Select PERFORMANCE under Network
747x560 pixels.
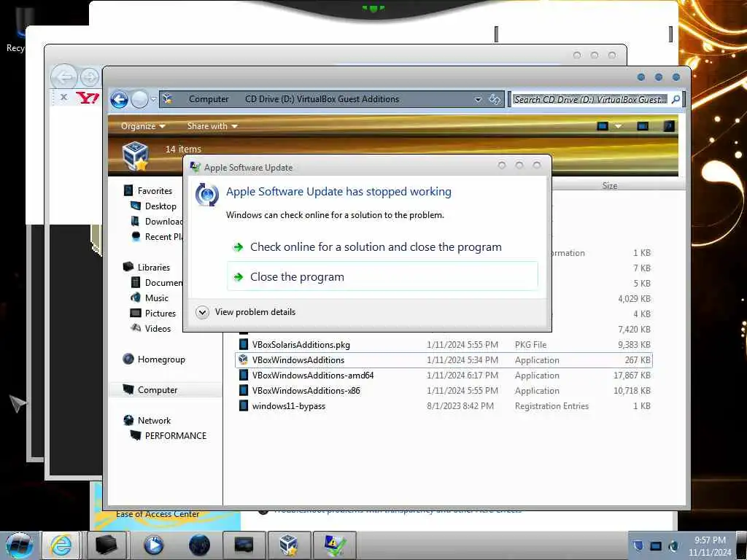pyautogui.click(x=175, y=436)
